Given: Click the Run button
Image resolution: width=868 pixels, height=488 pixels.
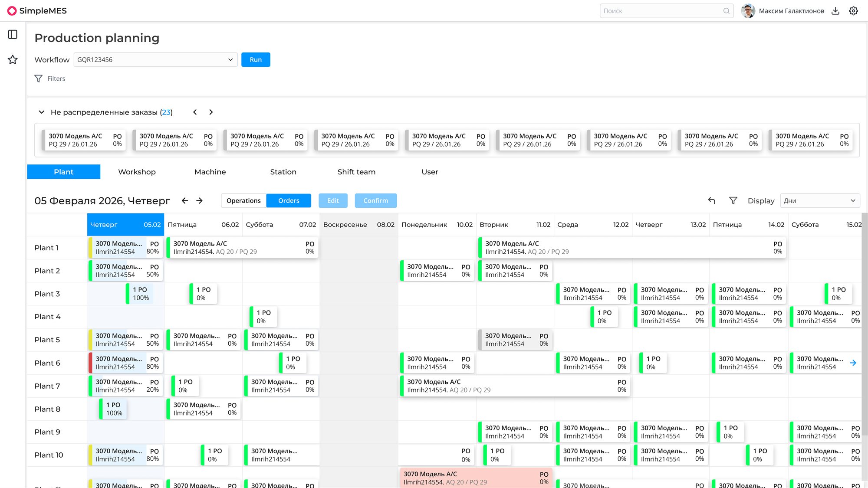Looking at the screenshot, I should (x=256, y=60).
